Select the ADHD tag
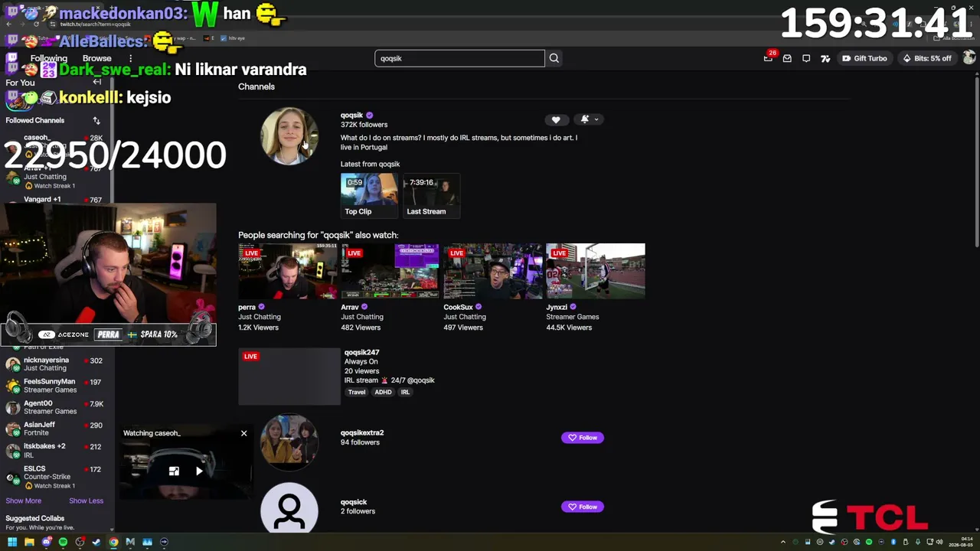980x551 pixels. (383, 392)
